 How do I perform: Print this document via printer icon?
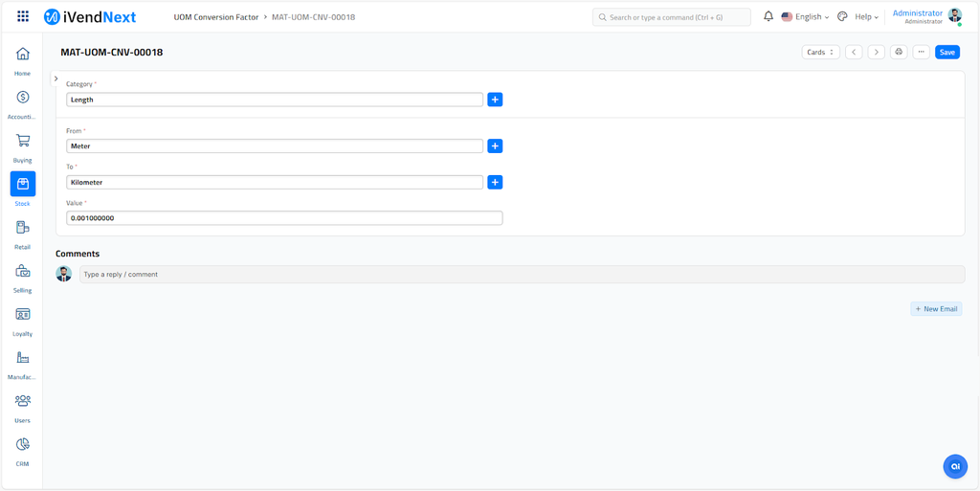click(x=899, y=53)
